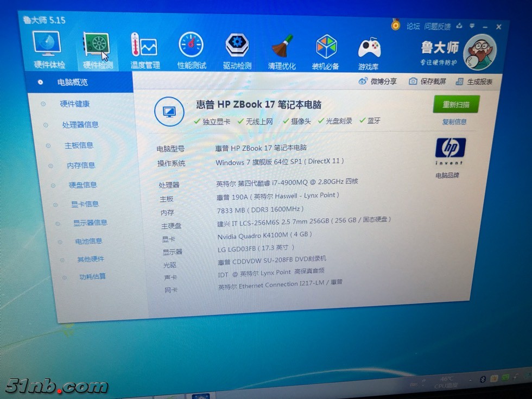This screenshot has height=399, width=532.
Task: Open the 温度管理 temperature management icon
Action: point(144,50)
